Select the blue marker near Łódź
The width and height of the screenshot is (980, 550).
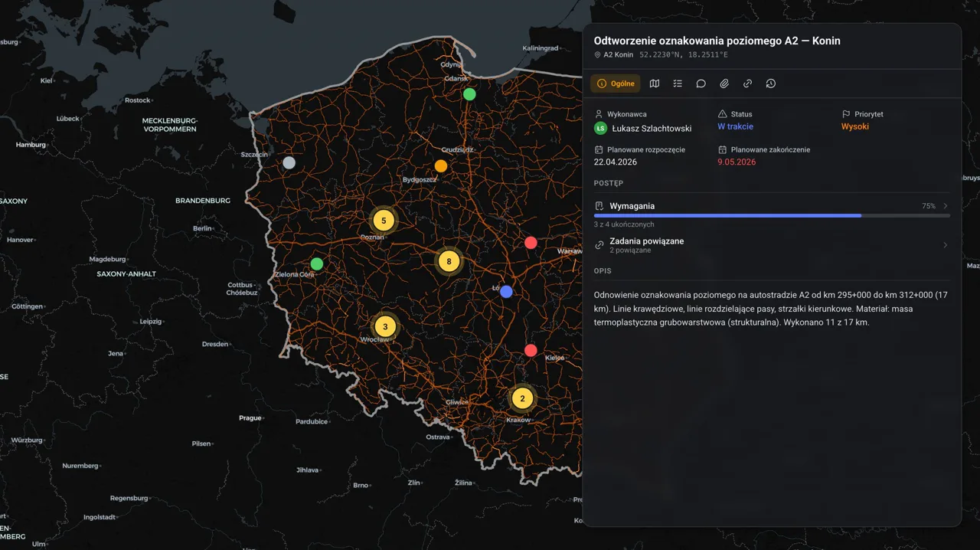[x=506, y=291]
